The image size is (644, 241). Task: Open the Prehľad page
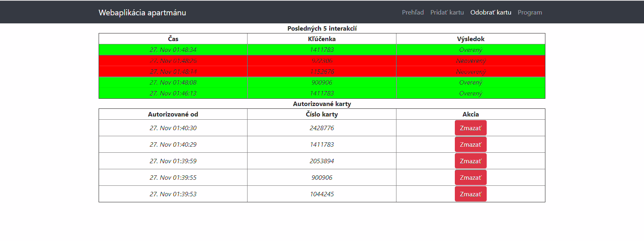click(413, 12)
